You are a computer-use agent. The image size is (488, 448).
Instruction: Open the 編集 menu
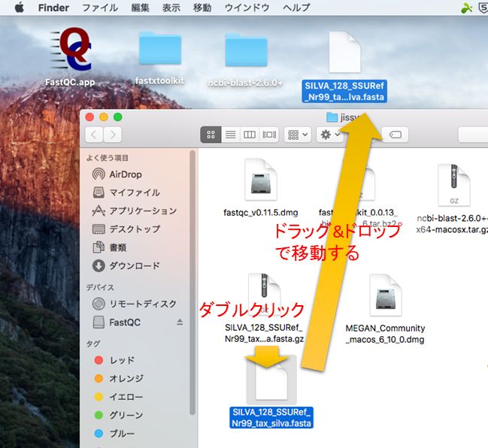point(140,8)
